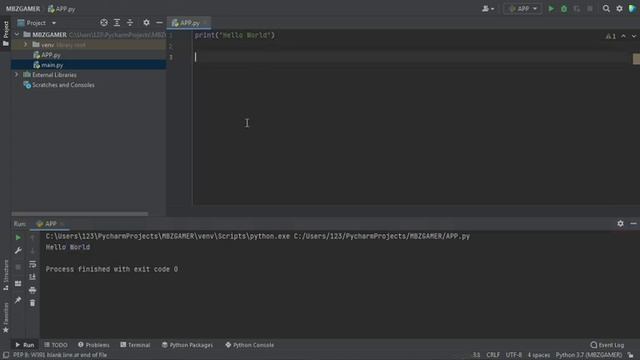Click APP.py breadcrumb in navigation bar
This screenshot has height=360, width=640.
[62, 9]
